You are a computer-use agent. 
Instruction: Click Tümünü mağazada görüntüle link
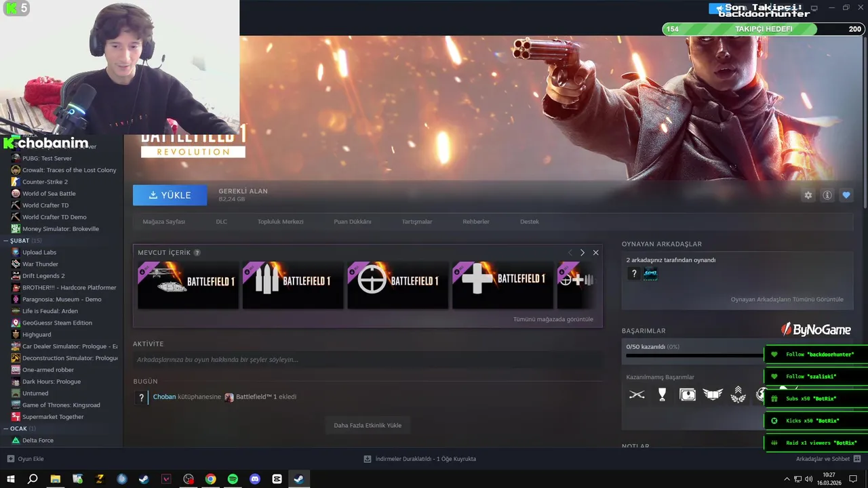pyautogui.click(x=553, y=319)
